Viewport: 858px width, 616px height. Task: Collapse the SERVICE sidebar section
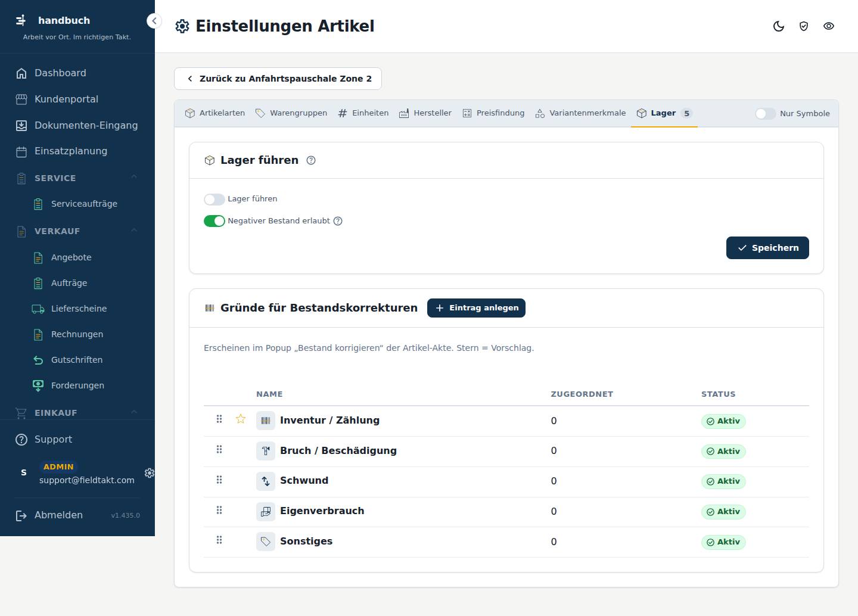tap(134, 177)
